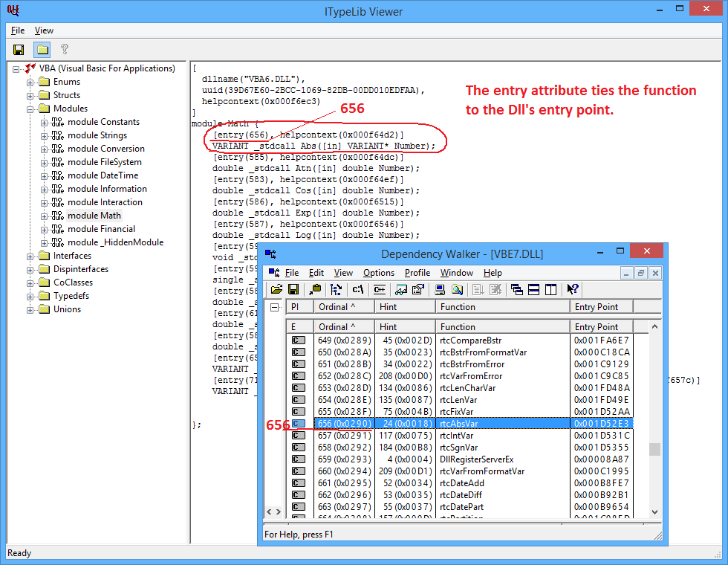The height and width of the screenshot is (565, 728).
Task: Open Profile menu in Dependency Walker
Action: (417, 273)
